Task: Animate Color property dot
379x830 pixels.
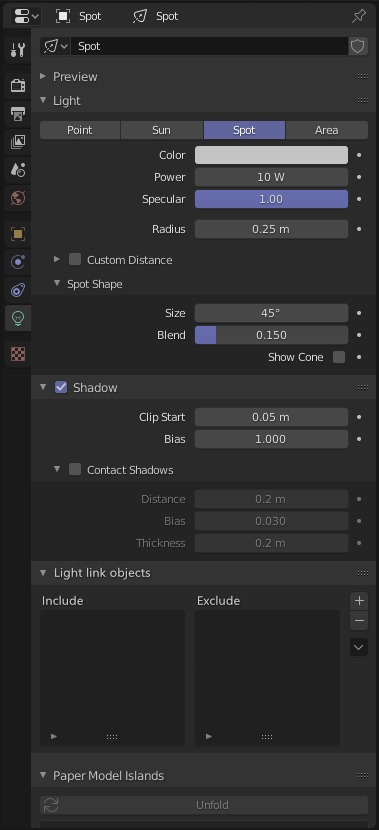Action: (x=359, y=155)
